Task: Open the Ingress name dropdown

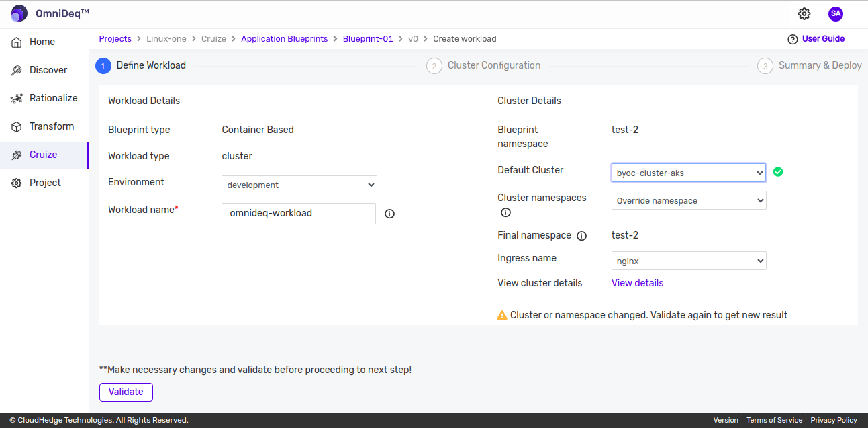Action: pos(688,260)
